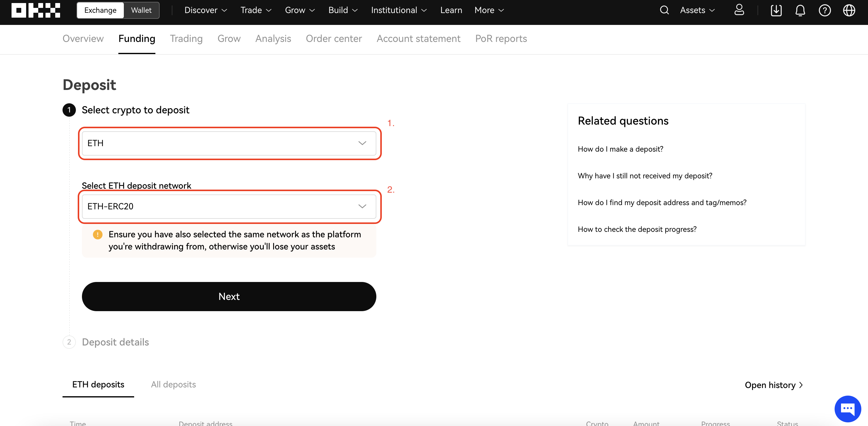Image resolution: width=868 pixels, height=426 pixels.
Task: Click step 1 Select crypto to deposit heading
Action: (x=135, y=110)
